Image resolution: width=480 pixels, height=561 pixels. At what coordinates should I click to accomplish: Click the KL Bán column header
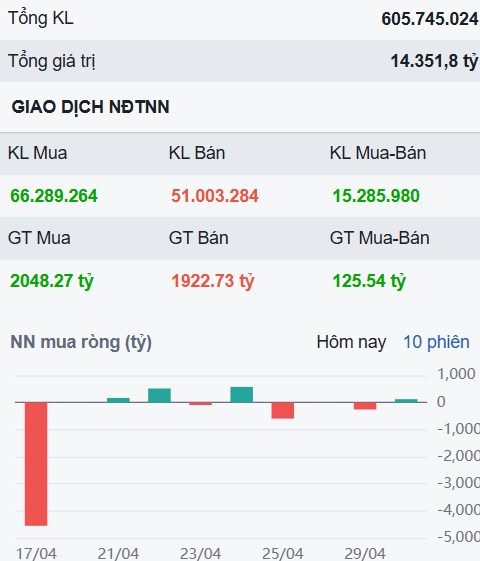pos(197,153)
